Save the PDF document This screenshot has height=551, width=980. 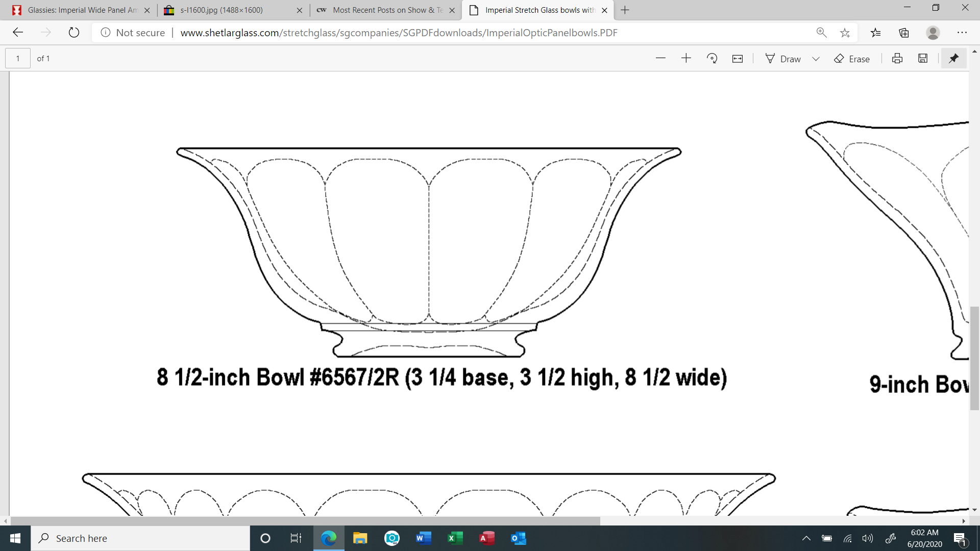[x=922, y=58]
